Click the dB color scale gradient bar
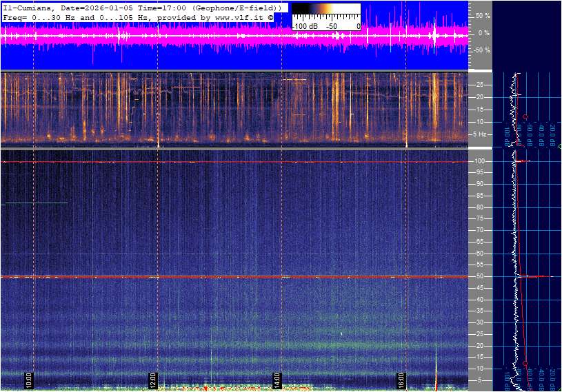The width and height of the screenshot is (562, 392). pos(325,12)
